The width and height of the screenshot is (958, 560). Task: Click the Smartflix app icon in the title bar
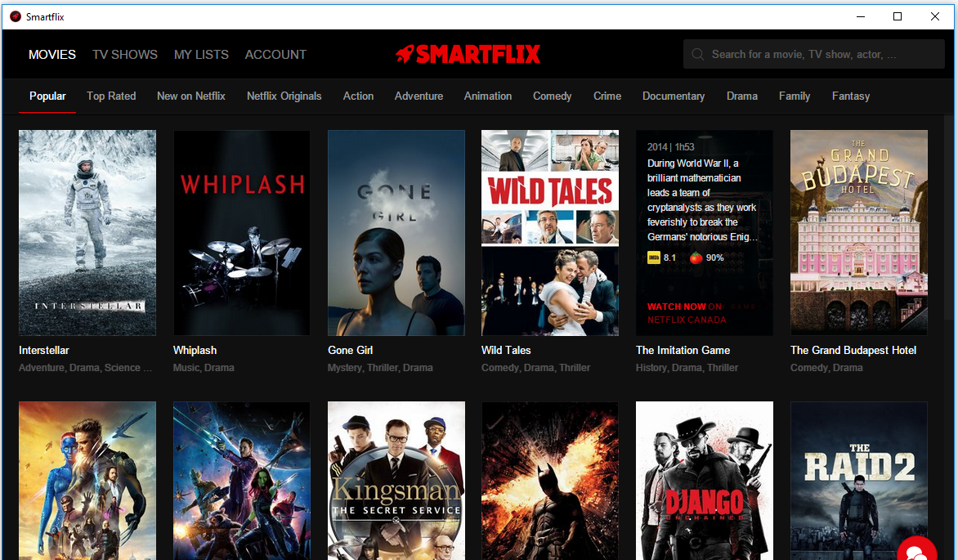(16, 16)
